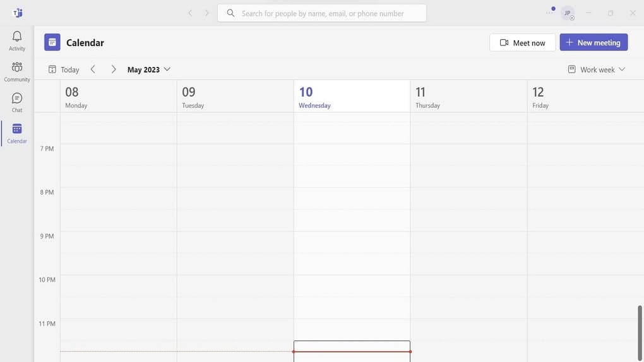The image size is (644, 362).
Task: Click the calendar vertical scrollbar thumb
Action: (640, 332)
